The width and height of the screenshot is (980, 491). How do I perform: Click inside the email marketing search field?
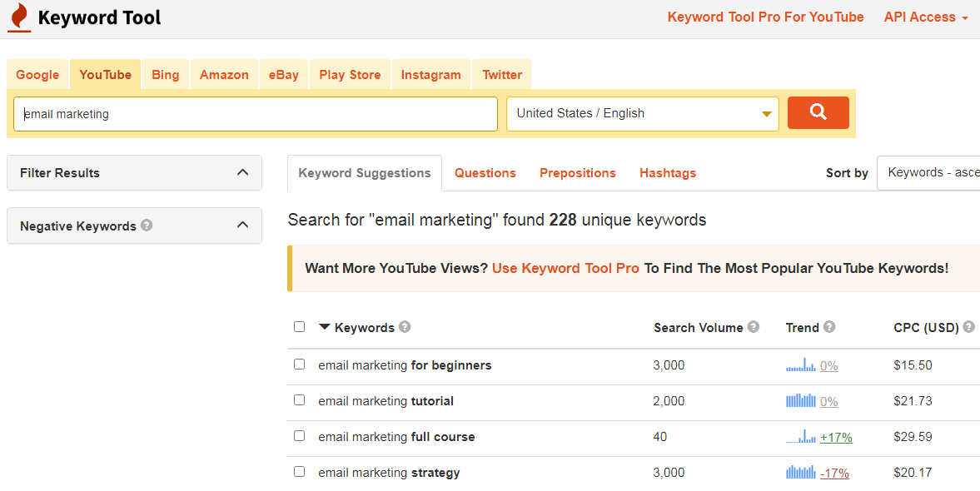250,112
